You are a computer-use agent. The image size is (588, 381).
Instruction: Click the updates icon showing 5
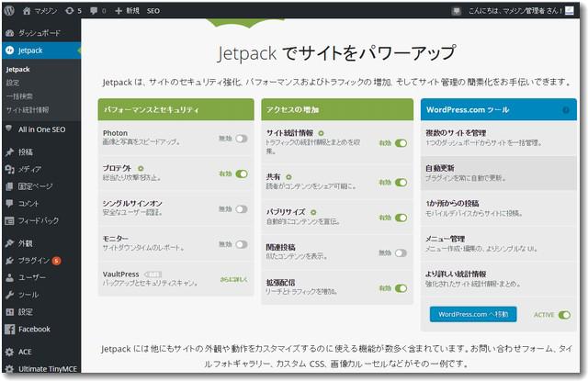(70, 11)
